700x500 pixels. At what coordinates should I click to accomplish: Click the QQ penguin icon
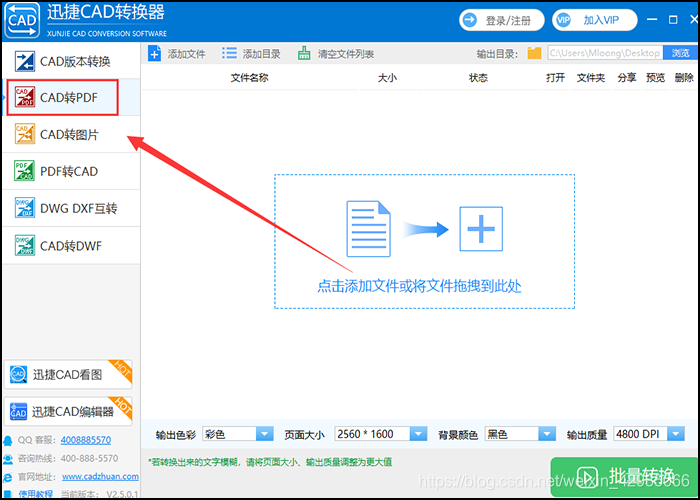[x=8, y=441]
